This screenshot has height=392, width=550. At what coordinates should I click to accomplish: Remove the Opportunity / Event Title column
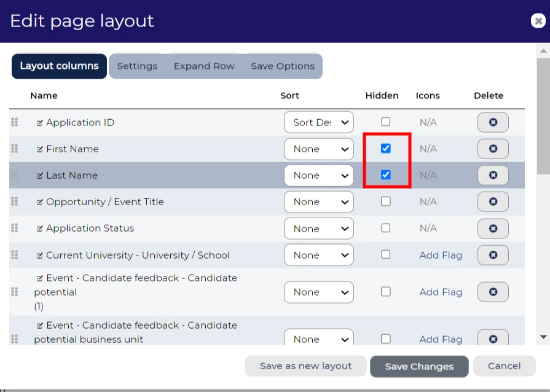pyautogui.click(x=493, y=202)
